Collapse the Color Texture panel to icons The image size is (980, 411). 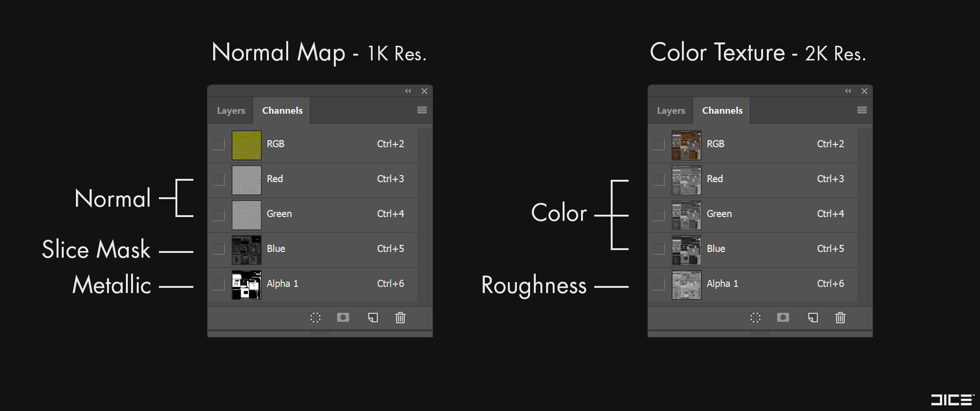tap(848, 91)
